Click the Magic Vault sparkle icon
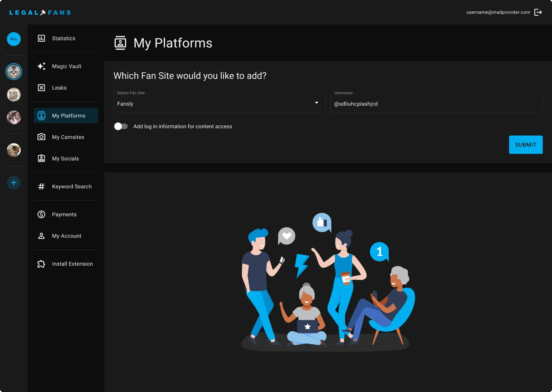This screenshot has height=392, width=552. pos(41,66)
